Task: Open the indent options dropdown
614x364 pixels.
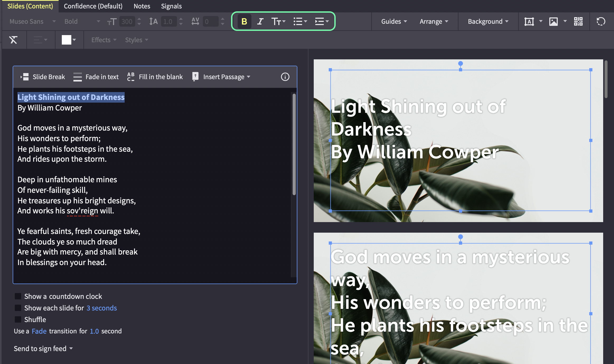Action: point(322,21)
